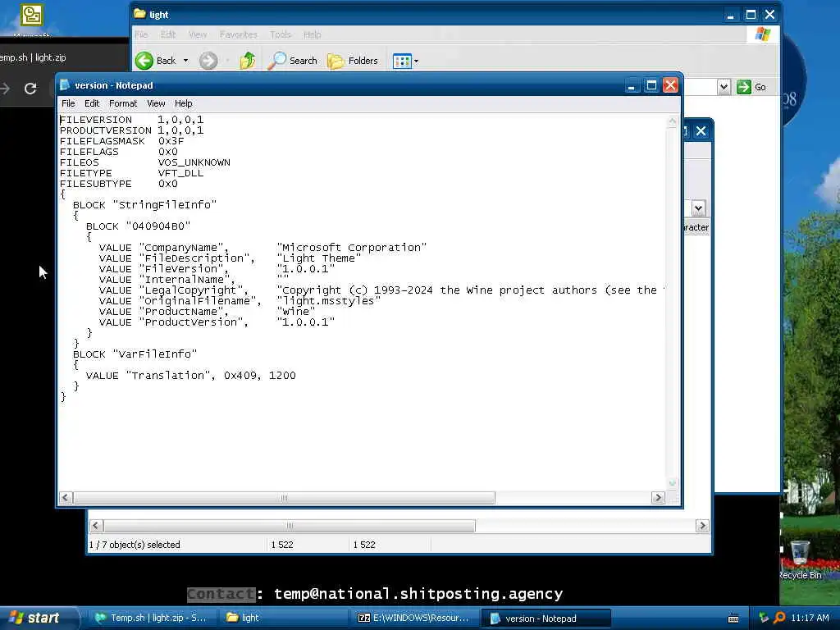Click the Forward arrow in light window
The height and width of the screenshot is (630, 840).
(x=208, y=61)
